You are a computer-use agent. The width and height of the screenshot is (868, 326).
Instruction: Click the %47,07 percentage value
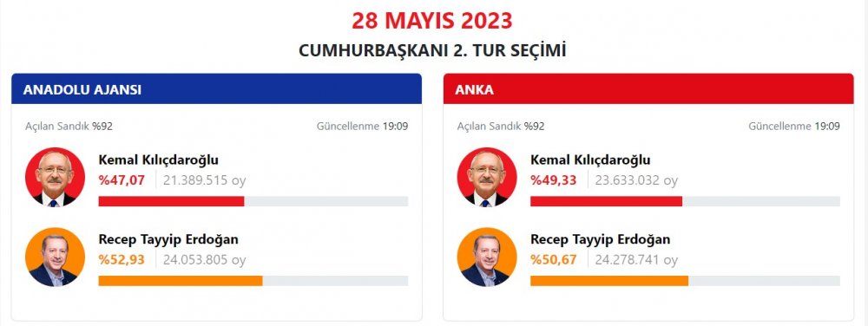[122, 180]
